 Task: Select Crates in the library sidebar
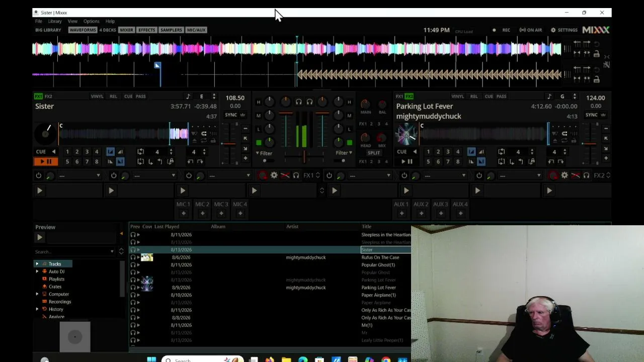point(55,287)
